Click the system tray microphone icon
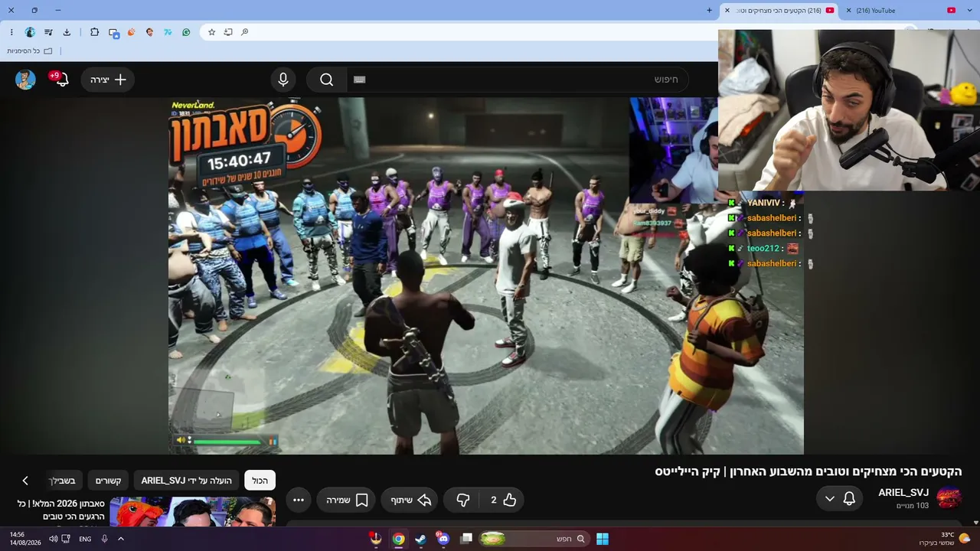The width and height of the screenshot is (980, 551). click(104, 539)
